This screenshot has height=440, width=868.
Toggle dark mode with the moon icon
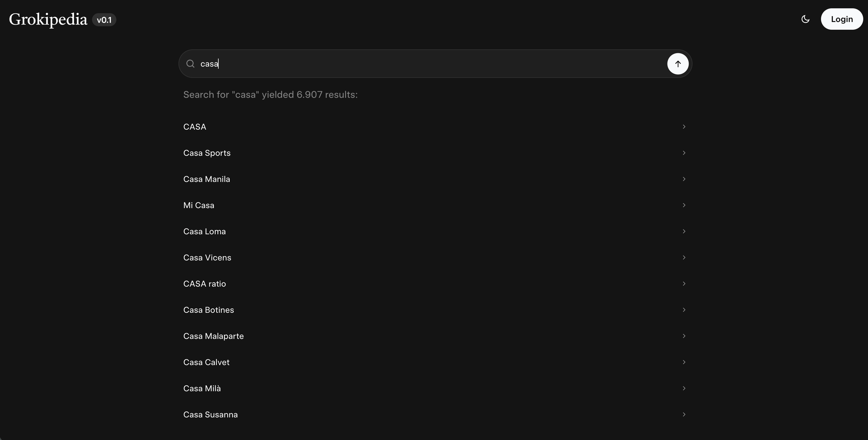[x=805, y=19]
